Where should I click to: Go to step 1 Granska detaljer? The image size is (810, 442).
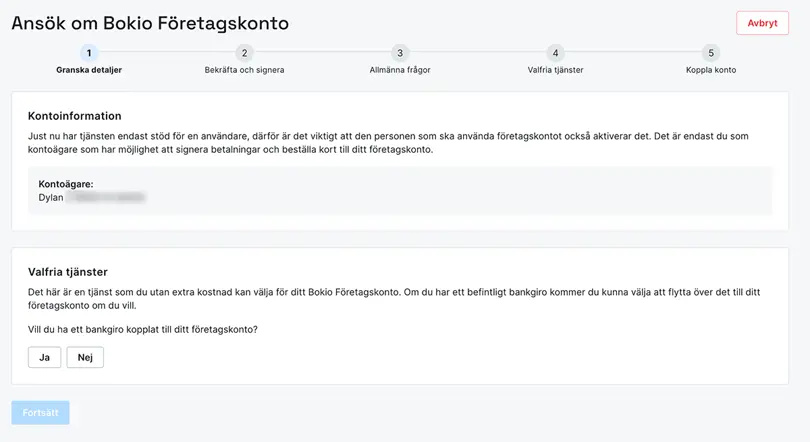[x=89, y=53]
